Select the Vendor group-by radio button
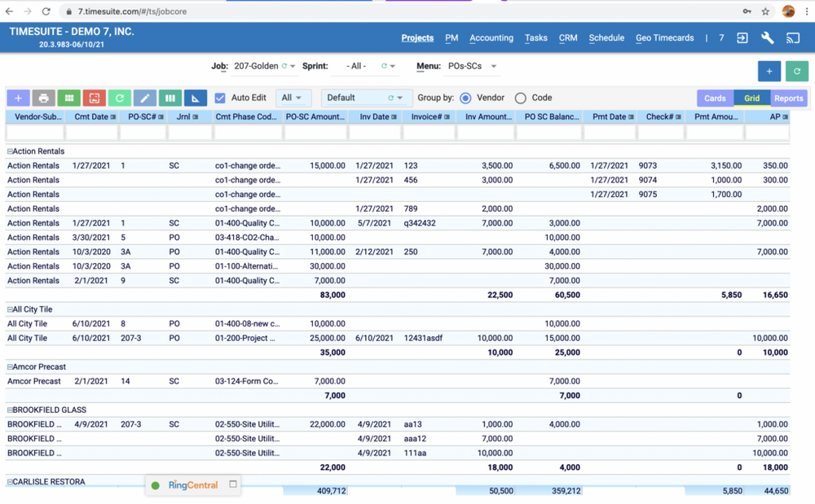 (x=465, y=98)
